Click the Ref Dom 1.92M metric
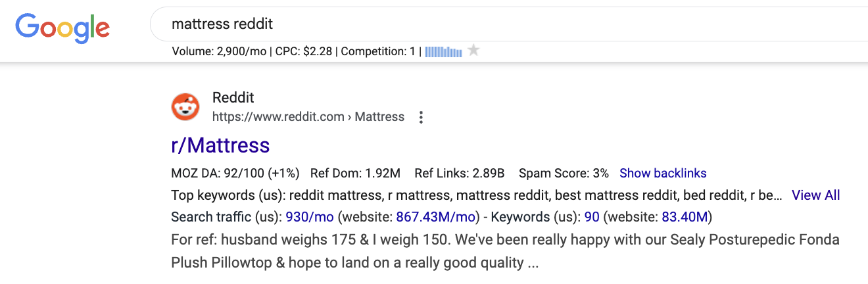The width and height of the screenshot is (868, 284). pyautogui.click(x=355, y=174)
